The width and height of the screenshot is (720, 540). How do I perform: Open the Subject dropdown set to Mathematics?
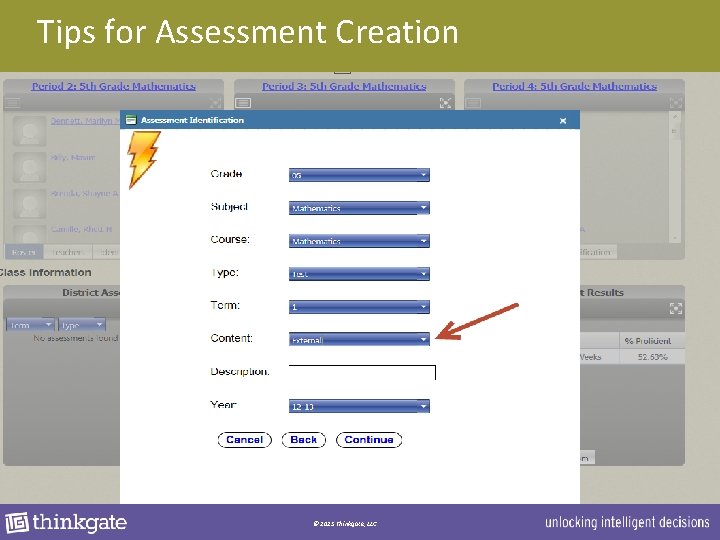pos(359,208)
